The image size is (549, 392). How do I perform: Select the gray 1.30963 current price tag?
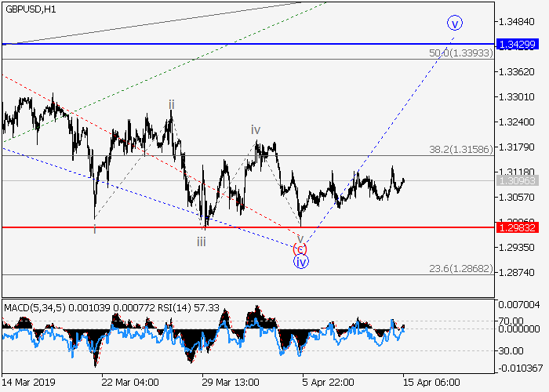[519, 180]
